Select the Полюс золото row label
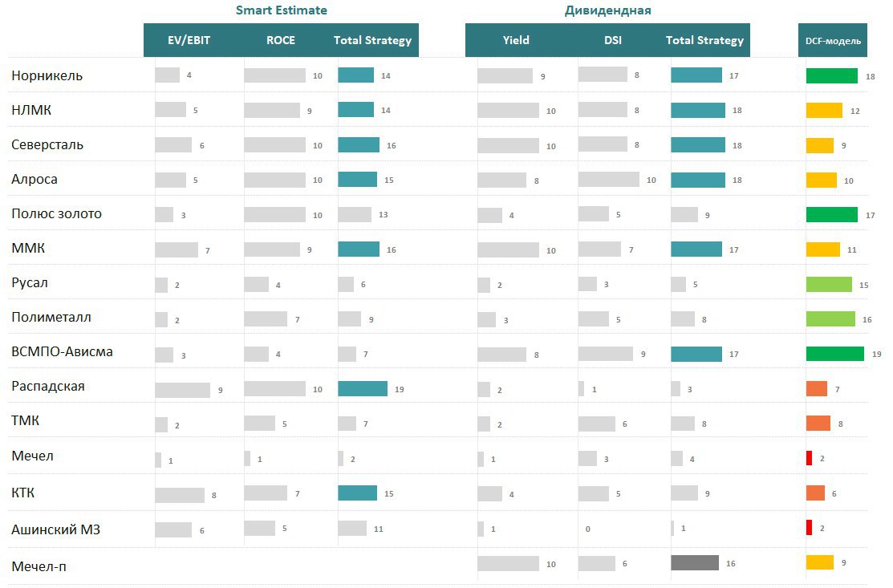Viewport: 893px width, 588px height. coord(56,213)
